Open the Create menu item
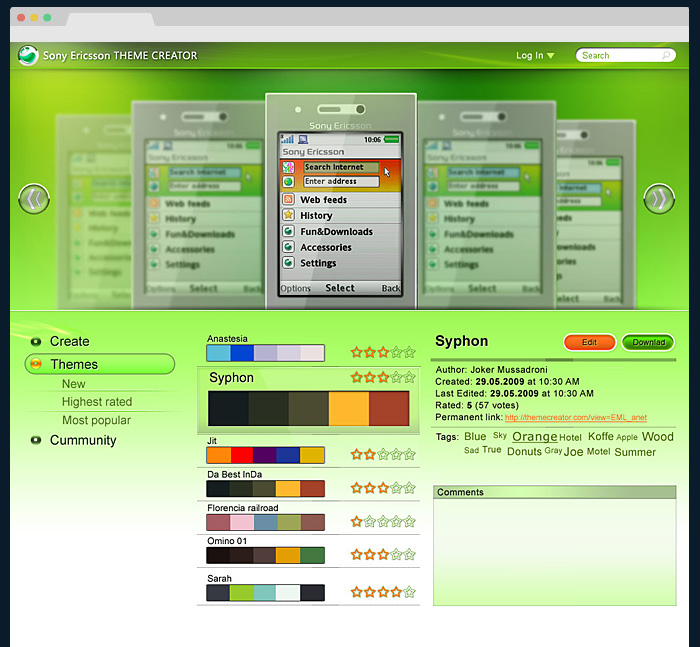This screenshot has height=647, width=700. (x=70, y=341)
